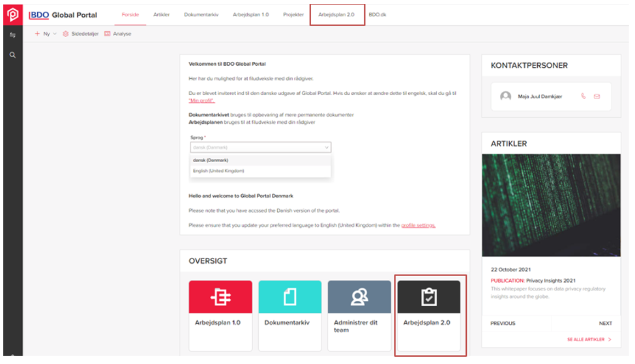Image resolution: width=635 pixels, height=364 pixels.
Task: Open Arbejdsplan 2.0 tab in top navigation
Action: [x=336, y=14]
